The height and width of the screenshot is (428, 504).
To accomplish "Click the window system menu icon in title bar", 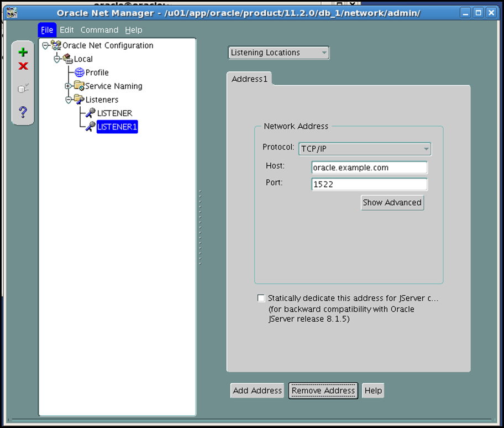I will tap(12, 13).
